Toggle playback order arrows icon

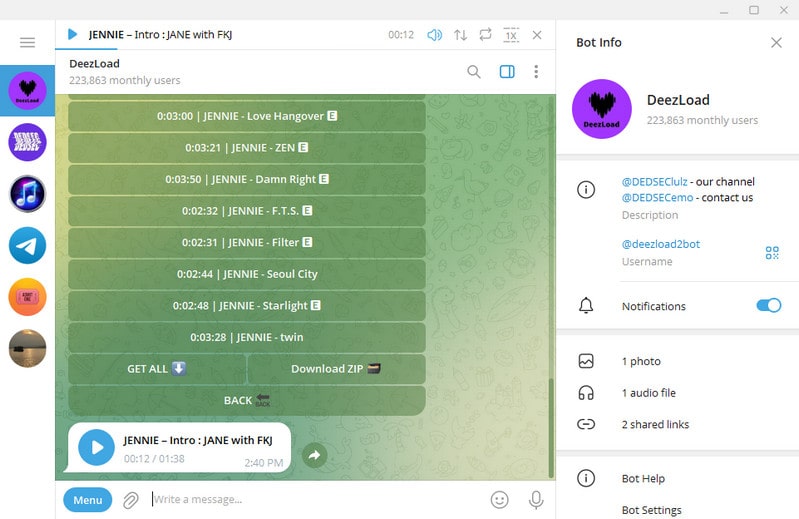460,35
